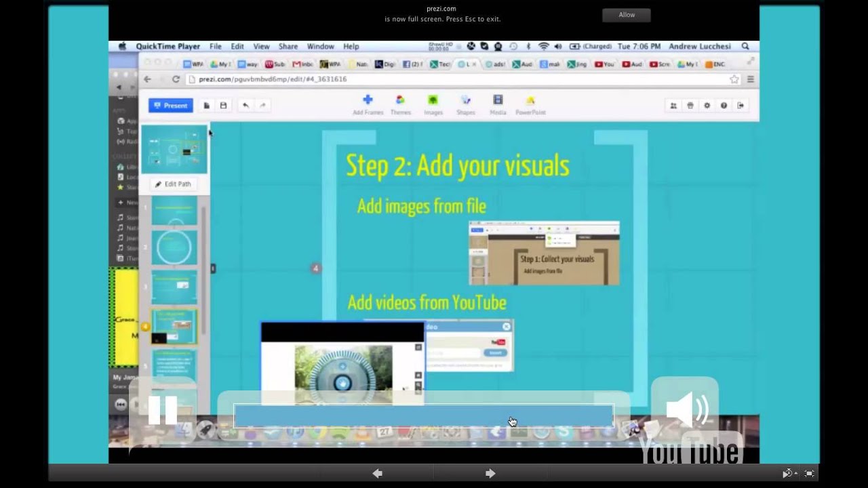Open the Share menu
This screenshot has width=868, height=488.
[288, 47]
